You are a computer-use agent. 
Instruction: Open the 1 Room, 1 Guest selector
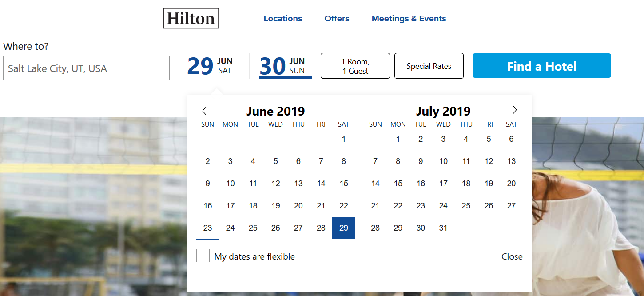tap(355, 66)
